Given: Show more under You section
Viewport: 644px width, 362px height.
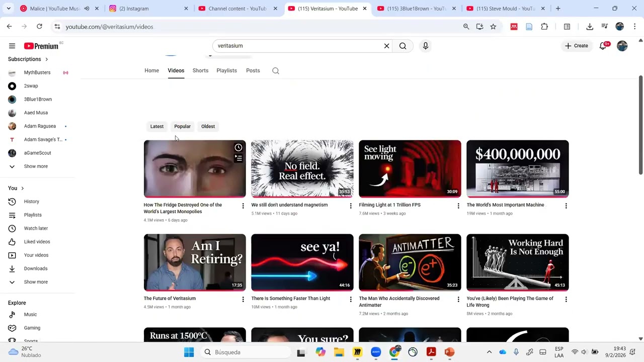Looking at the screenshot, I should pyautogui.click(x=36, y=282).
